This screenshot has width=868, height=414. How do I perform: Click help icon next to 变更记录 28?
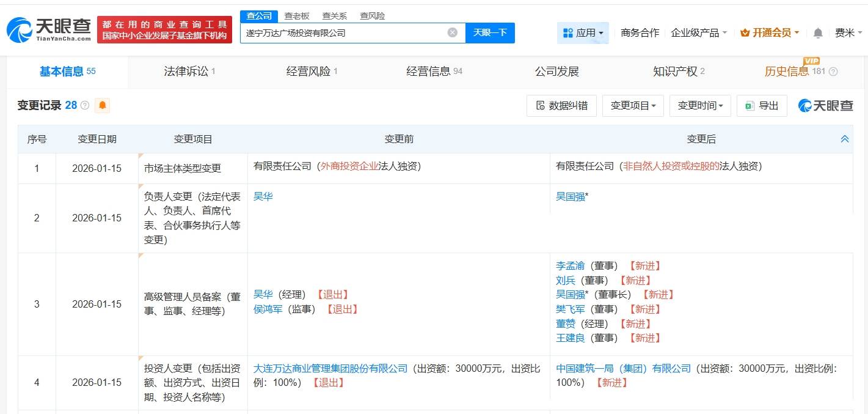pos(85,105)
